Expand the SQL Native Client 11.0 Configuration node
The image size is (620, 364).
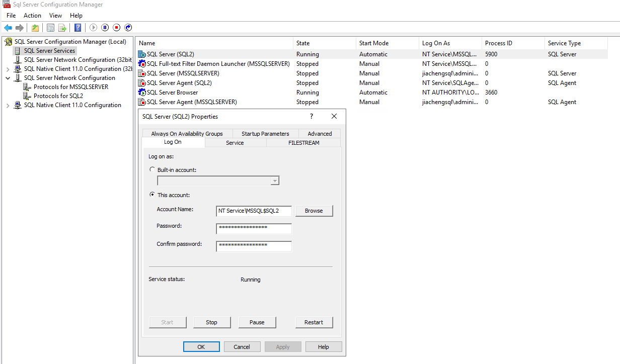tap(8, 105)
